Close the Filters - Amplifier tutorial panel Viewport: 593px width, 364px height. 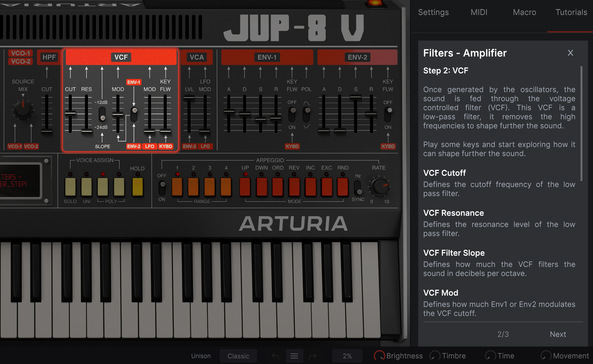pos(570,53)
